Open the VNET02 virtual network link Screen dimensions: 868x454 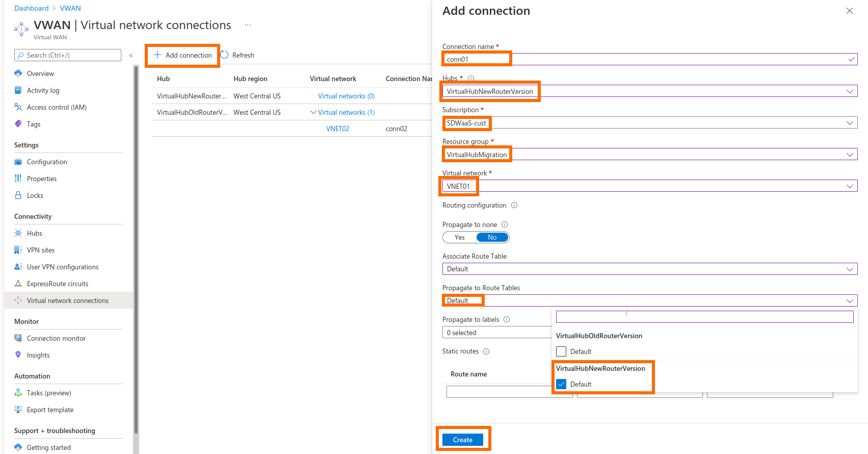pyautogui.click(x=337, y=129)
